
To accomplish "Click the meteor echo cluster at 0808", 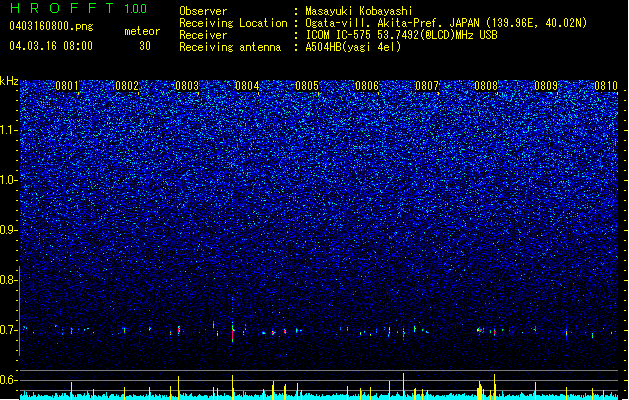I will click(480, 331).
